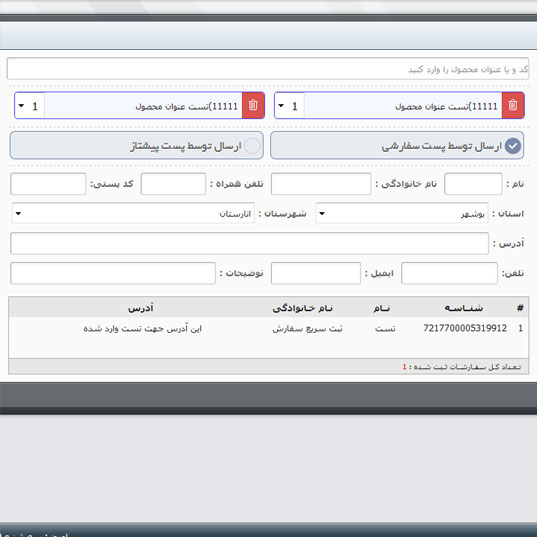Delete the left-side product item with trash icon
The height and width of the screenshot is (537, 537).
[x=253, y=105]
